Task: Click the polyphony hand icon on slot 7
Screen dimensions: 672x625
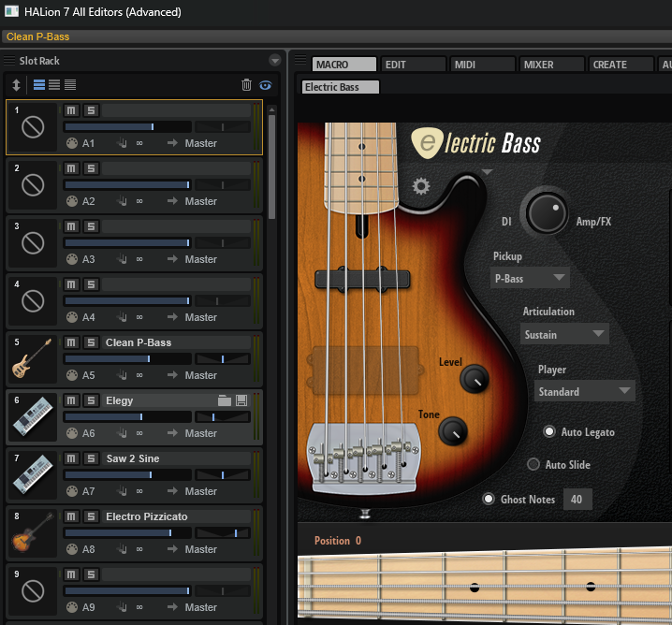Action: coord(122,491)
